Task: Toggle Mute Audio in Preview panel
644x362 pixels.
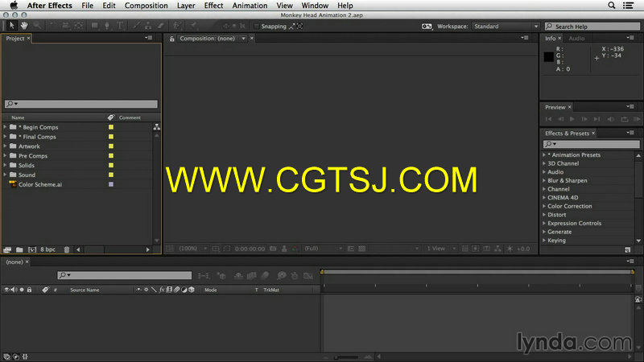Action: (x=611, y=119)
